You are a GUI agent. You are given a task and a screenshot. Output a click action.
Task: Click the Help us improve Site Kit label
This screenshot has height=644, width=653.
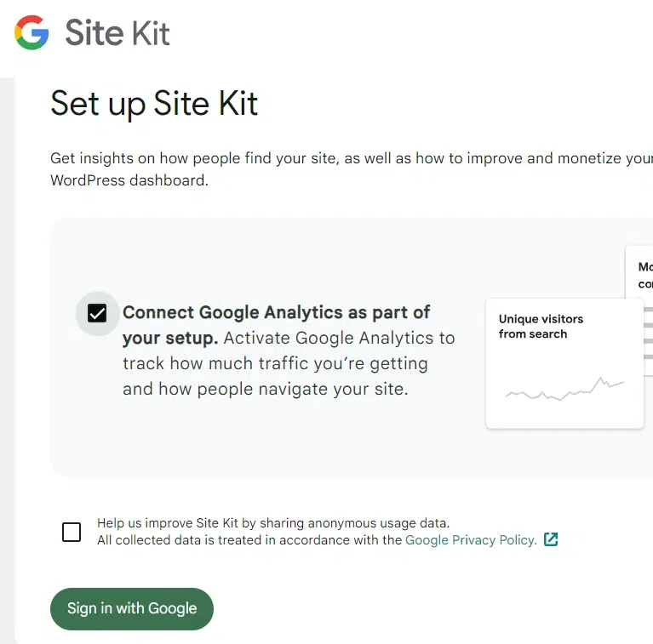(x=272, y=523)
